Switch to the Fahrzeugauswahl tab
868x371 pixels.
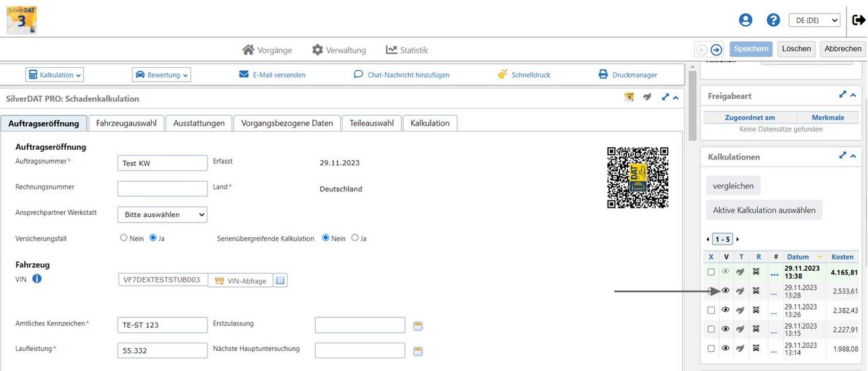126,123
